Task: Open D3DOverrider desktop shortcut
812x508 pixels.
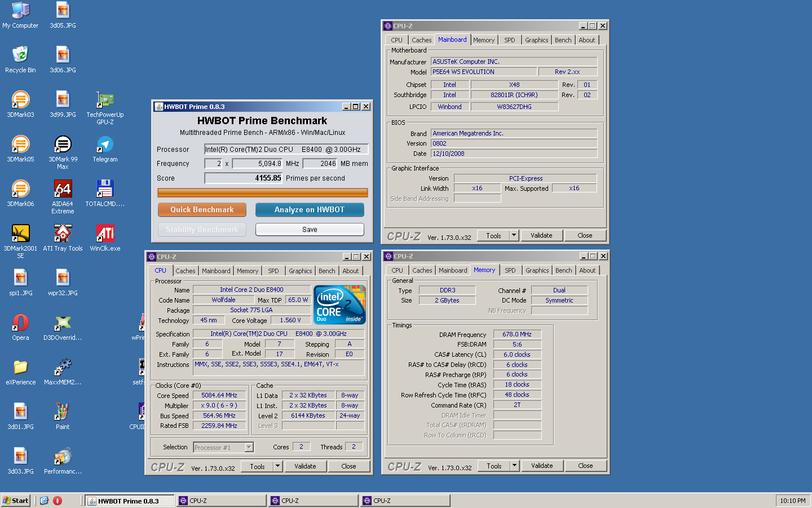Action: [x=63, y=327]
